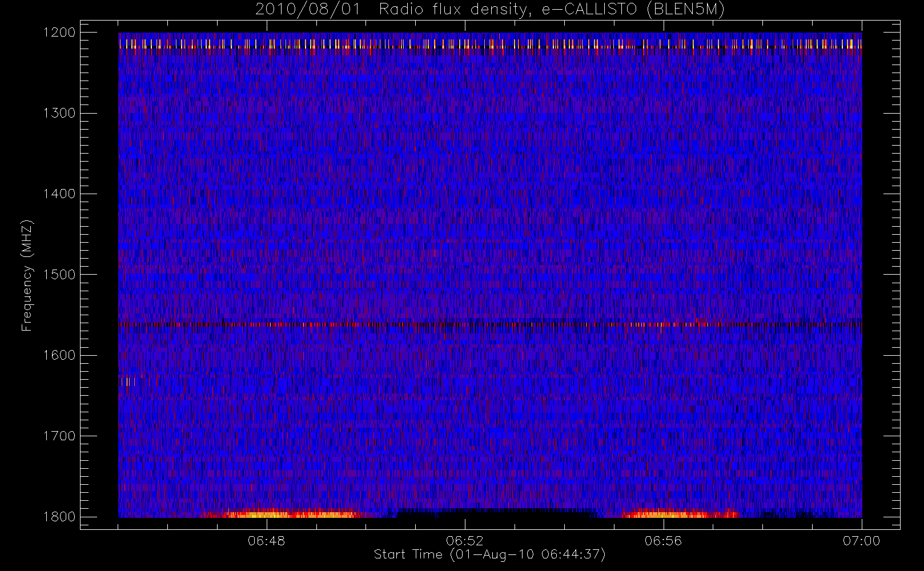
Task: Click the 06:48 time tick label
Action: (x=267, y=541)
